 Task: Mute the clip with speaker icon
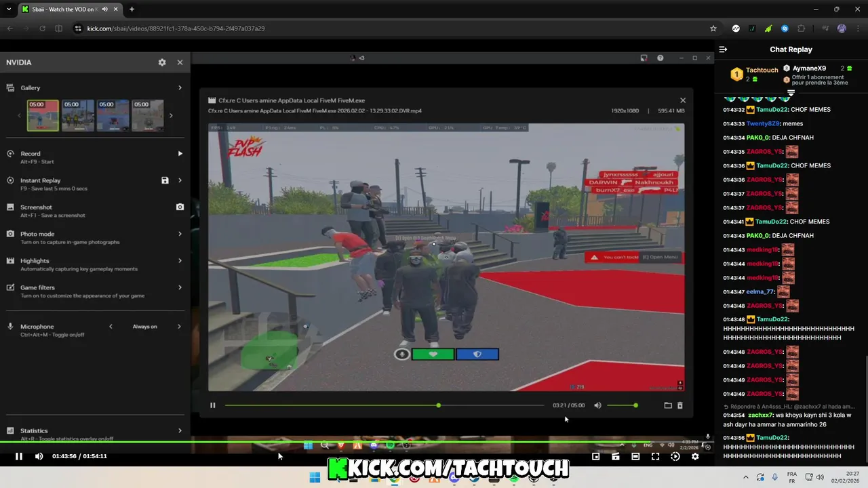(x=597, y=405)
